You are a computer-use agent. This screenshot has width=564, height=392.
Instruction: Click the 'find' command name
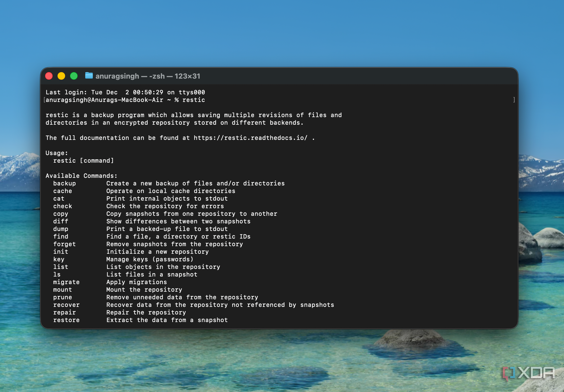pos(61,237)
